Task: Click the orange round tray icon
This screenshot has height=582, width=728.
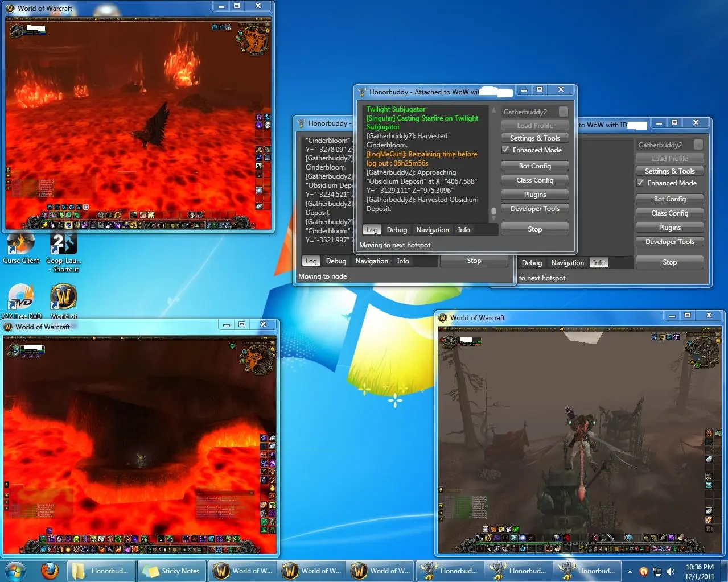Action: click(x=643, y=571)
